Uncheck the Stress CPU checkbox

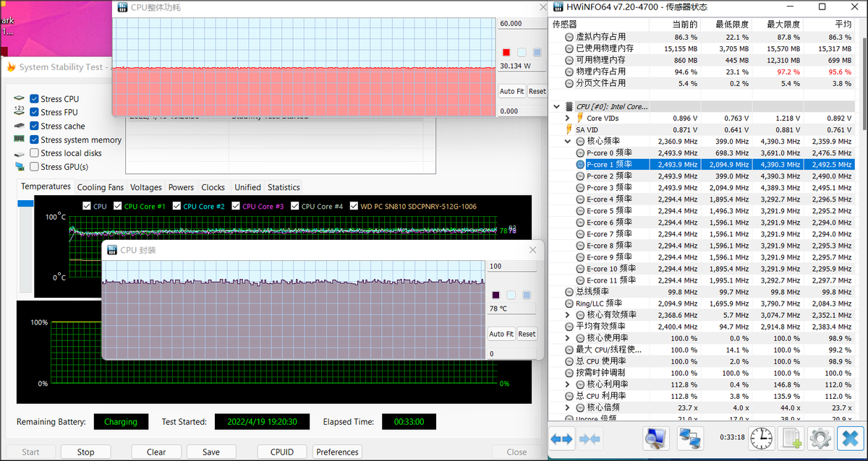tap(34, 98)
